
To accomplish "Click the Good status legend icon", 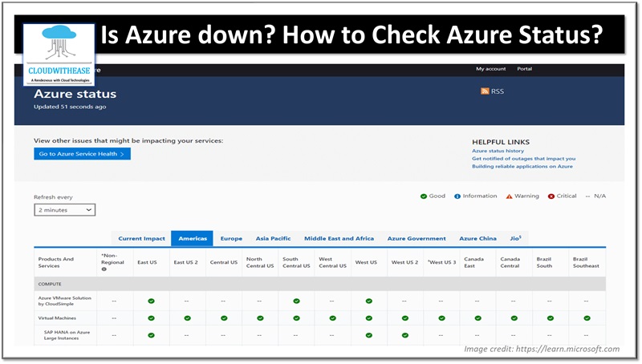I will pos(424,196).
